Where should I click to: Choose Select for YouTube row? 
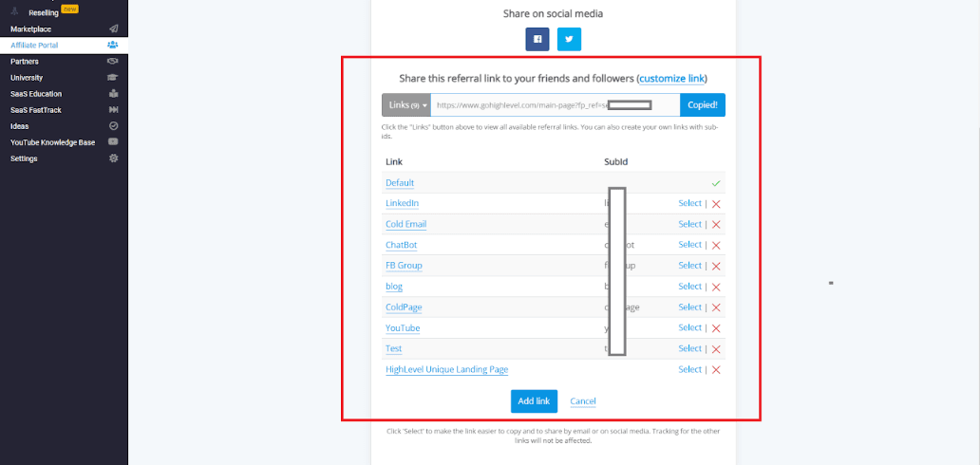pyautogui.click(x=690, y=327)
